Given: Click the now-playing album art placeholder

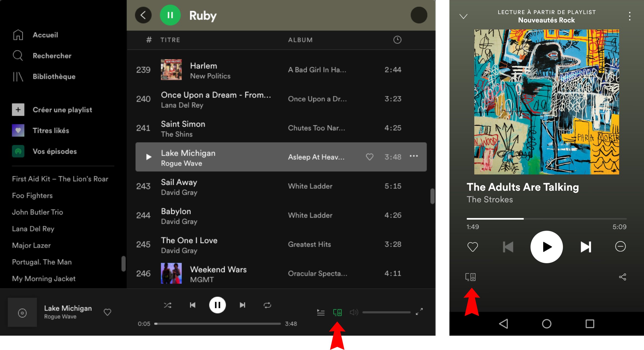Looking at the screenshot, I should [x=22, y=312].
